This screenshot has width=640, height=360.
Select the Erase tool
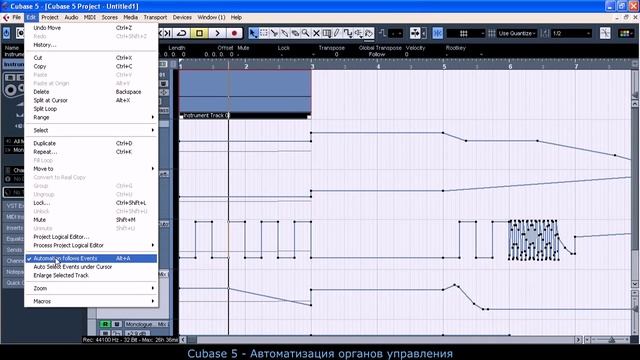point(295,33)
